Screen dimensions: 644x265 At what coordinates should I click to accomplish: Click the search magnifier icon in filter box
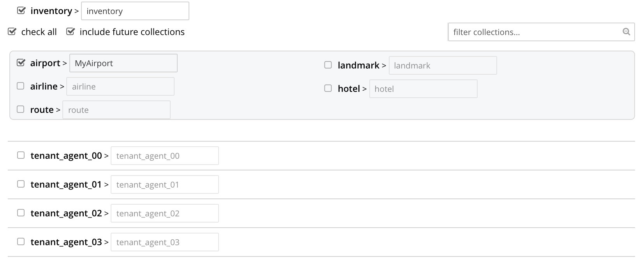point(626,32)
